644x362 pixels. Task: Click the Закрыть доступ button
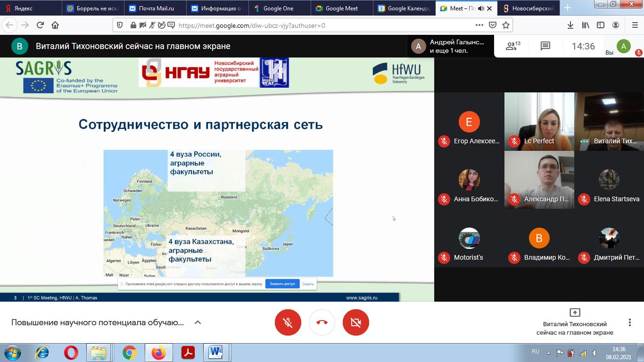click(x=282, y=284)
